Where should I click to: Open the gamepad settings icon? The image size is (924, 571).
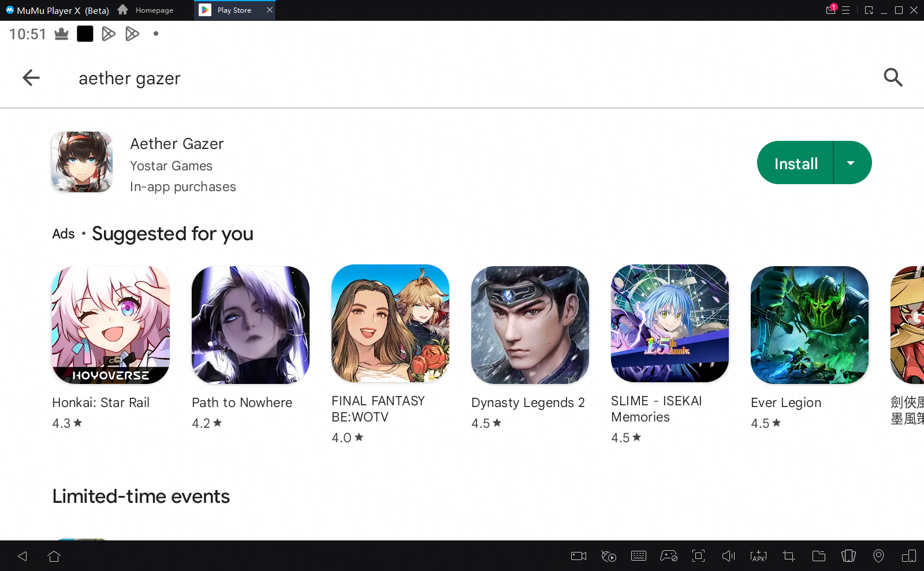pyautogui.click(x=669, y=556)
